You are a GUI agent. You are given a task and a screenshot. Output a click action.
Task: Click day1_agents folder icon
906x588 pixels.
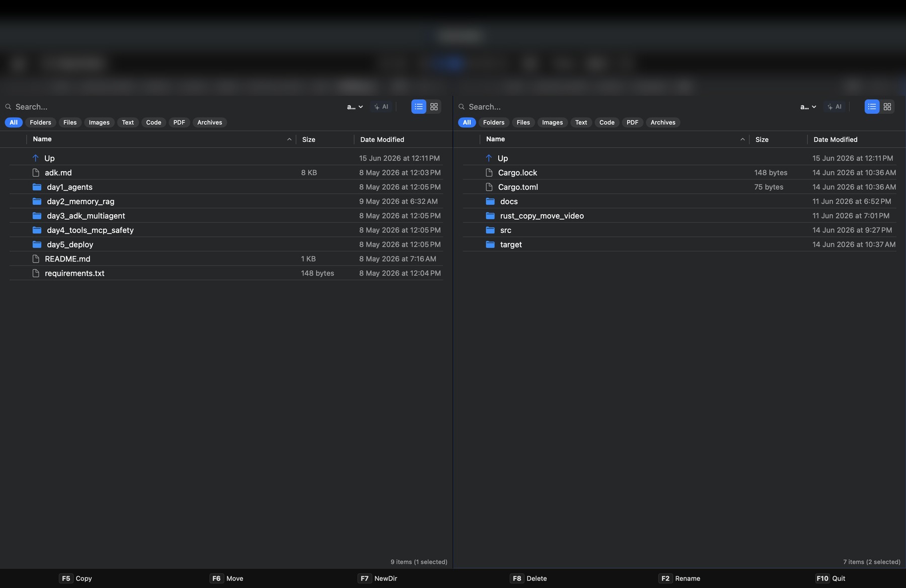[37, 187]
